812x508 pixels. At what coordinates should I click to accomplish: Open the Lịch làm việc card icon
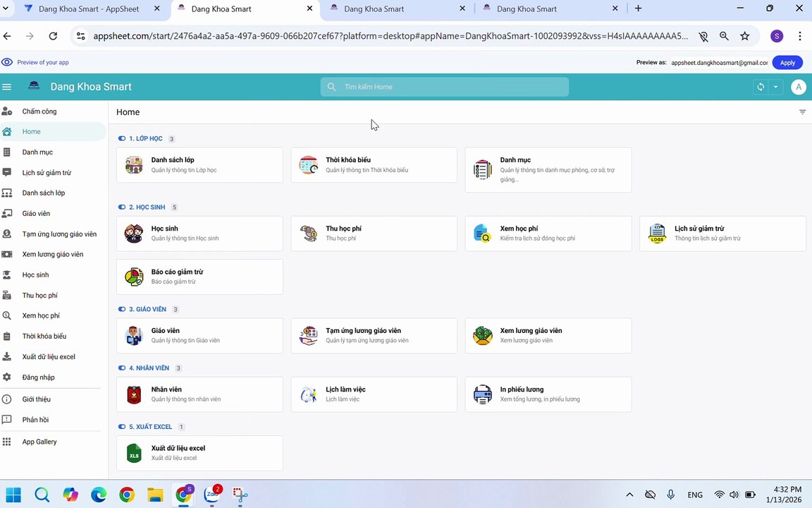coord(309,394)
